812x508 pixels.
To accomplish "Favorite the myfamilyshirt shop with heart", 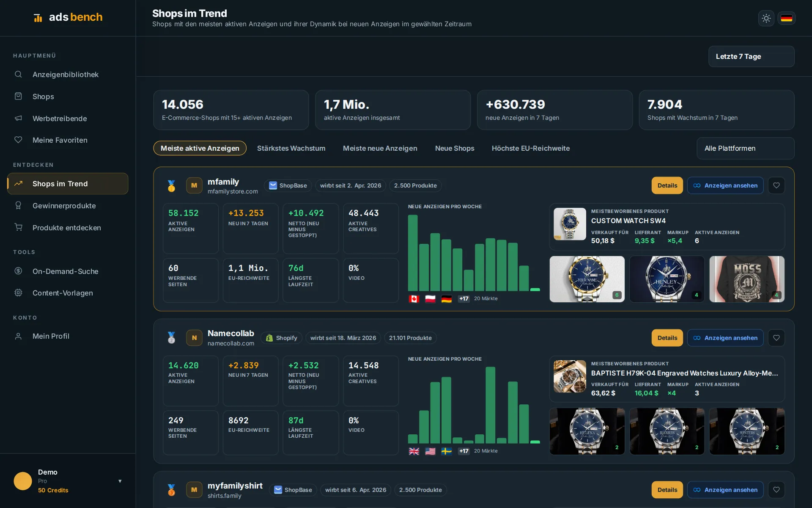I will pos(776,490).
